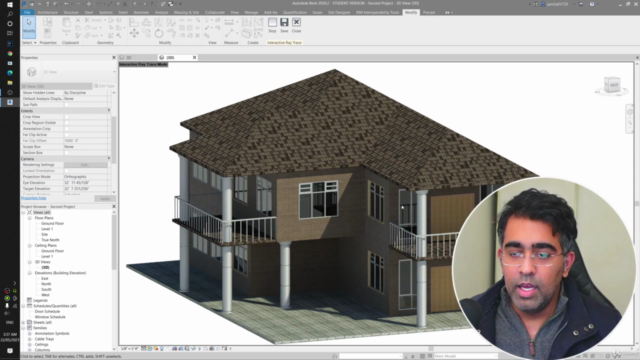The width and height of the screenshot is (640, 360).
Task: Open Chrome from the taskbar
Action: (x=10, y=53)
